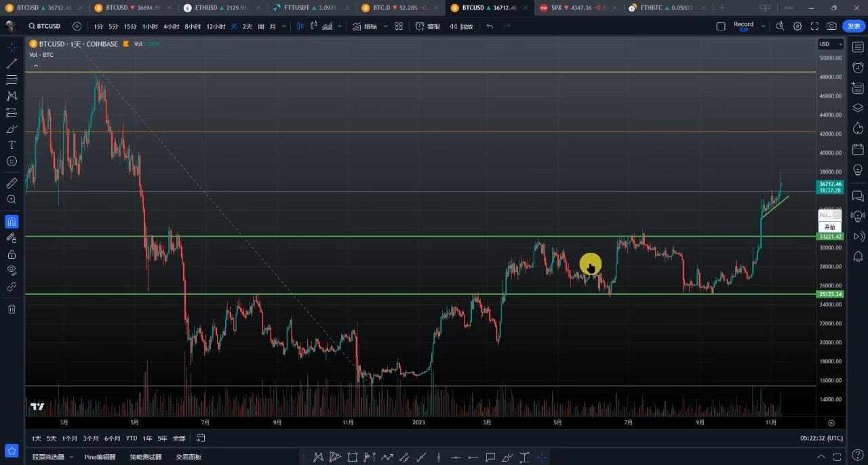Image resolution: width=868 pixels, height=465 pixels.
Task: Open the Fibonacci retracement tool group
Action: tap(12, 80)
